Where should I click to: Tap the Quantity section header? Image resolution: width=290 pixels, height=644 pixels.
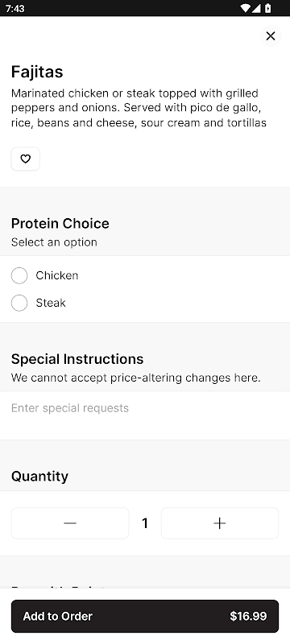coord(39,477)
